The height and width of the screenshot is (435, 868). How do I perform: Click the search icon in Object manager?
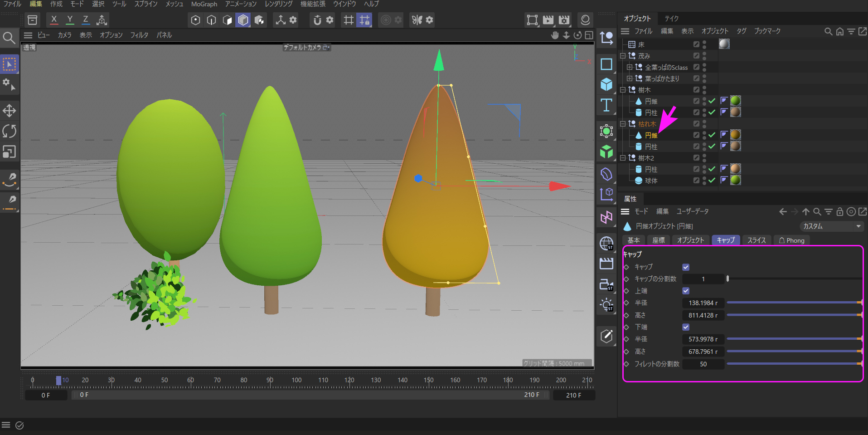pos(828,31)
